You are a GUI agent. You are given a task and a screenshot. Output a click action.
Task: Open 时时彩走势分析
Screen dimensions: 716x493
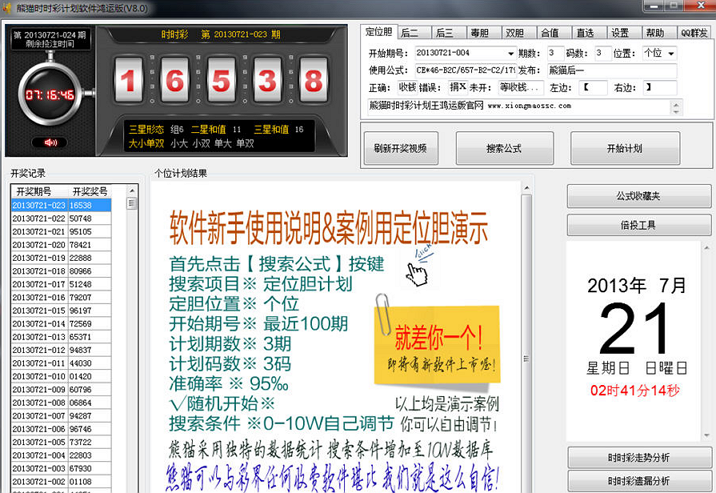638,458
